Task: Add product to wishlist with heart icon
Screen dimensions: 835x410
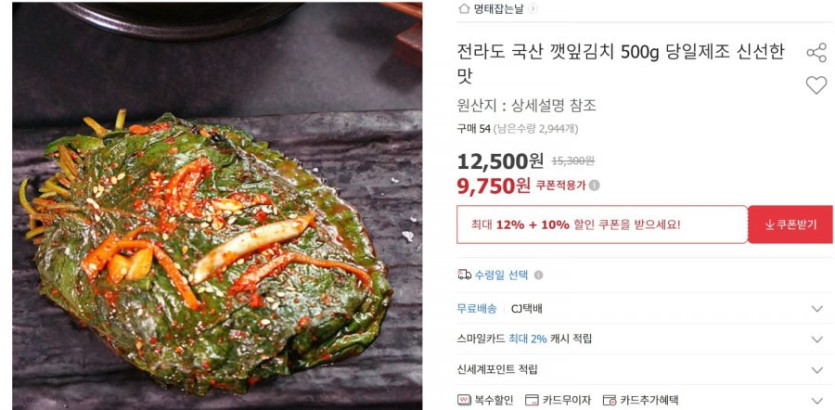Action: point(816,85)
